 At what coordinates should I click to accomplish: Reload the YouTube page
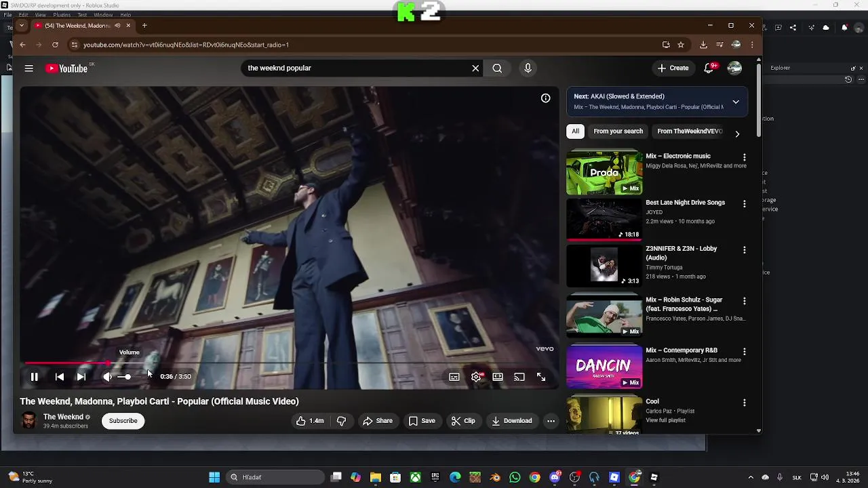pos(55,45)
